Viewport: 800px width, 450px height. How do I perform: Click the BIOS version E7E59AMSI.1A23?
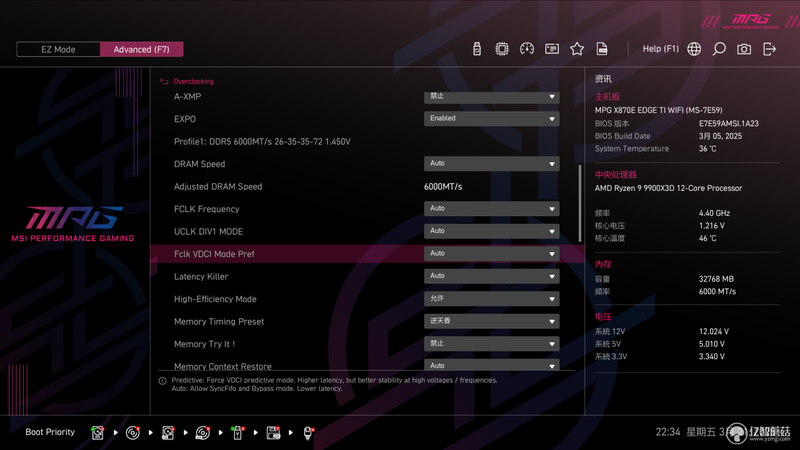(x=729, y=123)
